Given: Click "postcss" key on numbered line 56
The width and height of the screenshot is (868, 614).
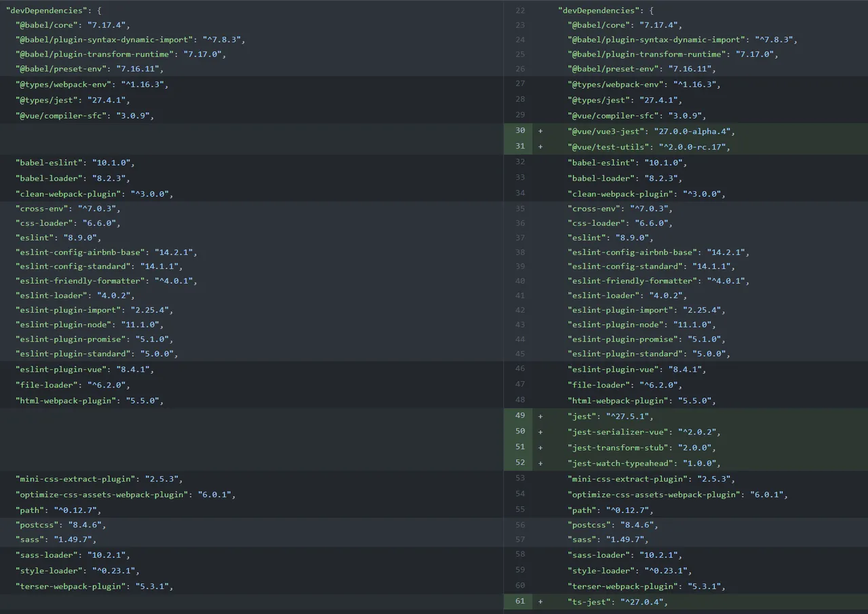Looking at the screenshot, I should [589, 524].
